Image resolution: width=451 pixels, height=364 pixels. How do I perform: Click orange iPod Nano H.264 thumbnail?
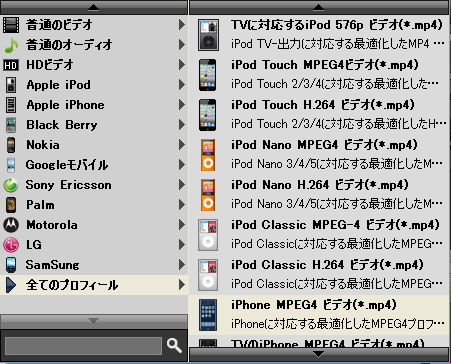point(208,195)
